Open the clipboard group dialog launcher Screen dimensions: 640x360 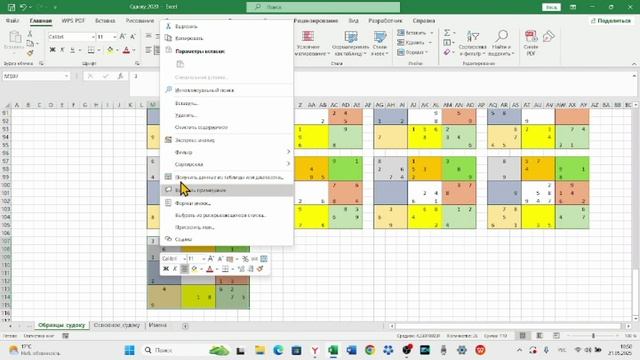41,63
